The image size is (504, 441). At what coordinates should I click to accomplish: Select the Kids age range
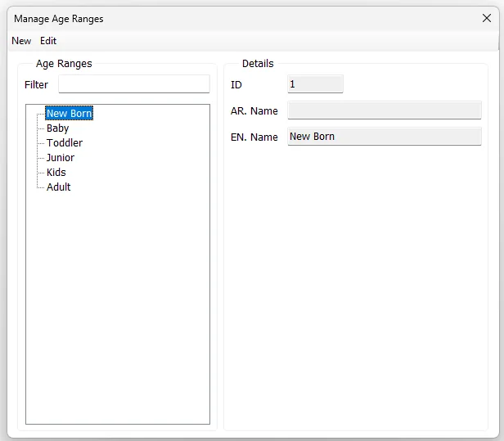(x=56, y=173)
